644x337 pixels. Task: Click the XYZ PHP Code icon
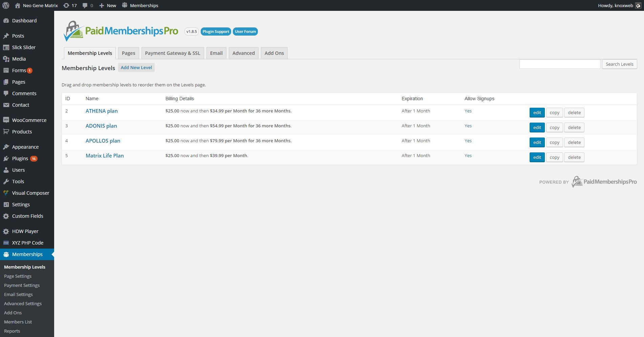[x=6, y=243]
